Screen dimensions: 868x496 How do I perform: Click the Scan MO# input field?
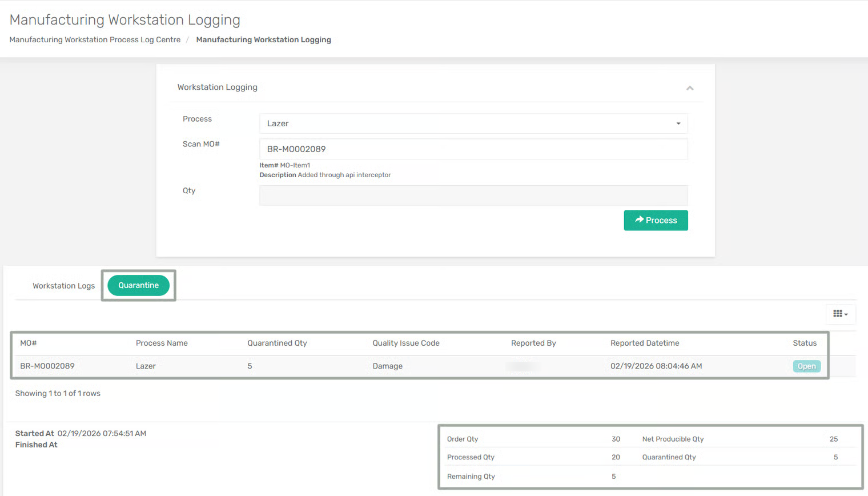(x=473, y=149)
